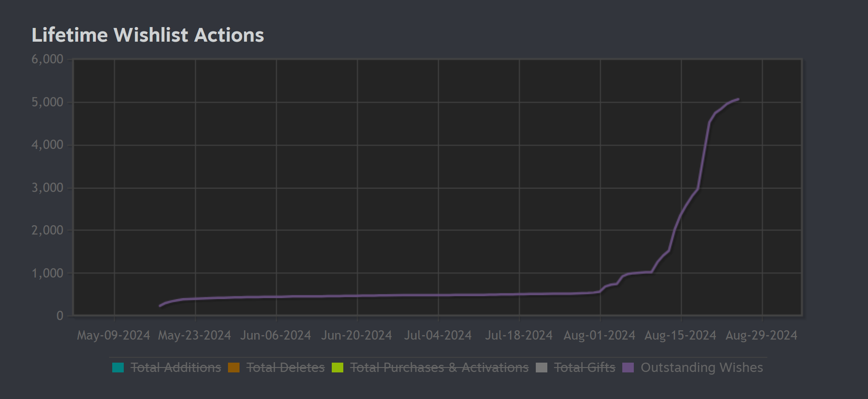The height and width of the screenshot is (399, 868).
Task: Click the Aug-15-2024 x-axis label
Action: pyautogui.click(x=680, y=335)
